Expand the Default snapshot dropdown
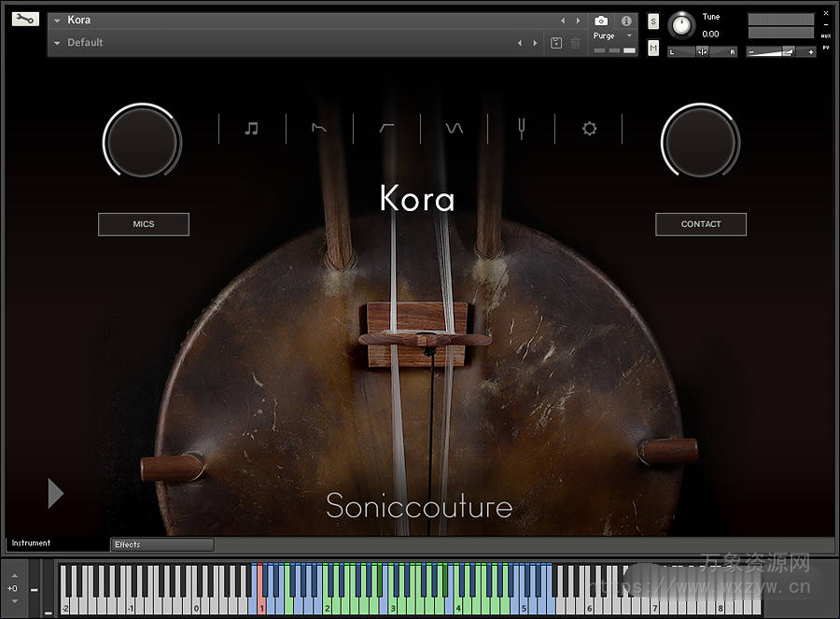 [x=56, y=42]
